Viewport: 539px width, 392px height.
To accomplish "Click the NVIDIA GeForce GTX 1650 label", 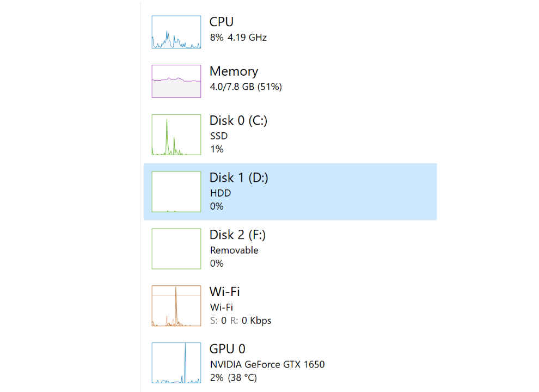I will click(267, 364).
